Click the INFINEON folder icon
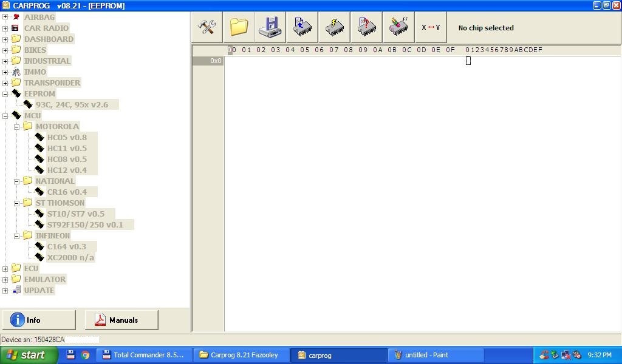The width and height of the screenshot is (622, 364). (27, 235)
